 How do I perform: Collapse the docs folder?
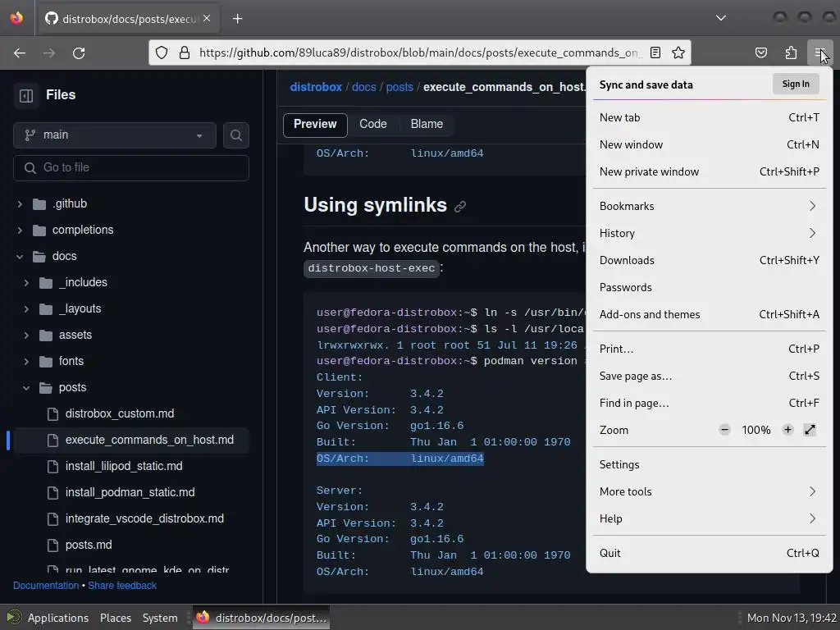click(20, 256)
